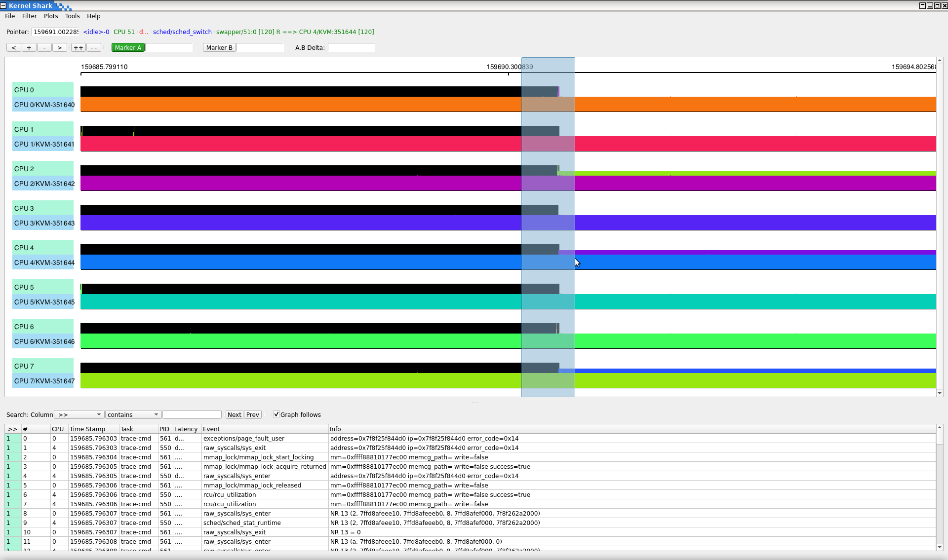Click inside the search text input field
The width and height of the screenshot is (948, 560).
pos(192,414)
